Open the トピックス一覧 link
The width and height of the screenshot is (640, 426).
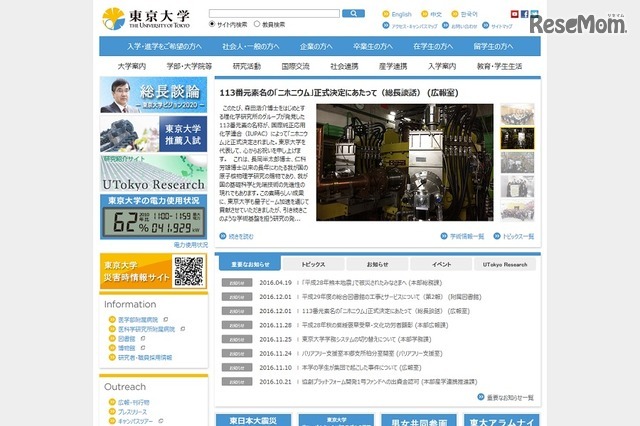[x=518, y=236]
